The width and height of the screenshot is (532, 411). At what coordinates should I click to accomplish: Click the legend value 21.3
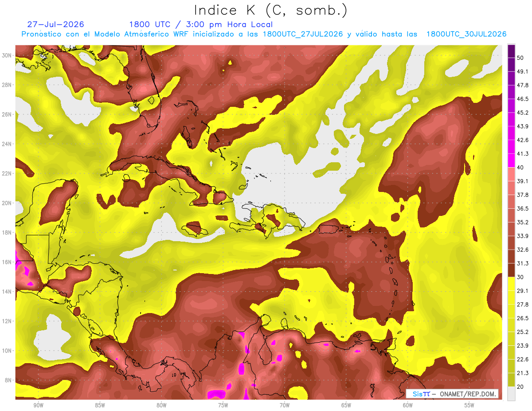point(523,373)
